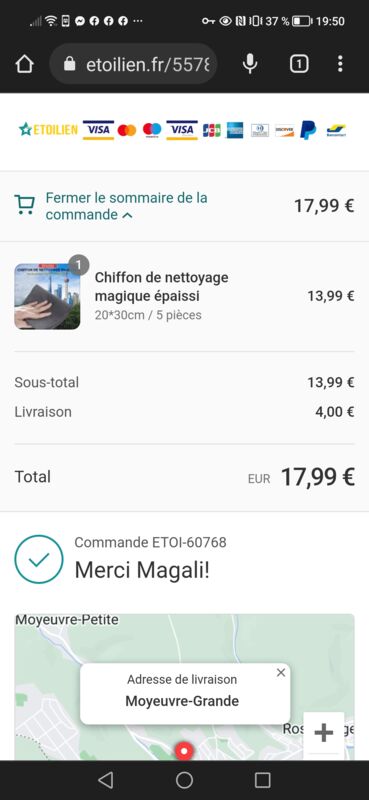Tap the red delivery location marker
Image resolution: width=369 pixels, height=800 pixels.
tap(184, 751)
